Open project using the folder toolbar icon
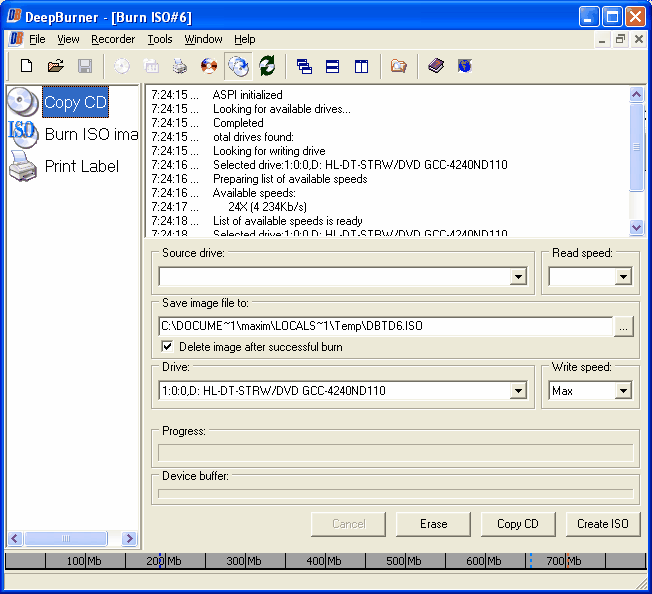 coord(56,66)
